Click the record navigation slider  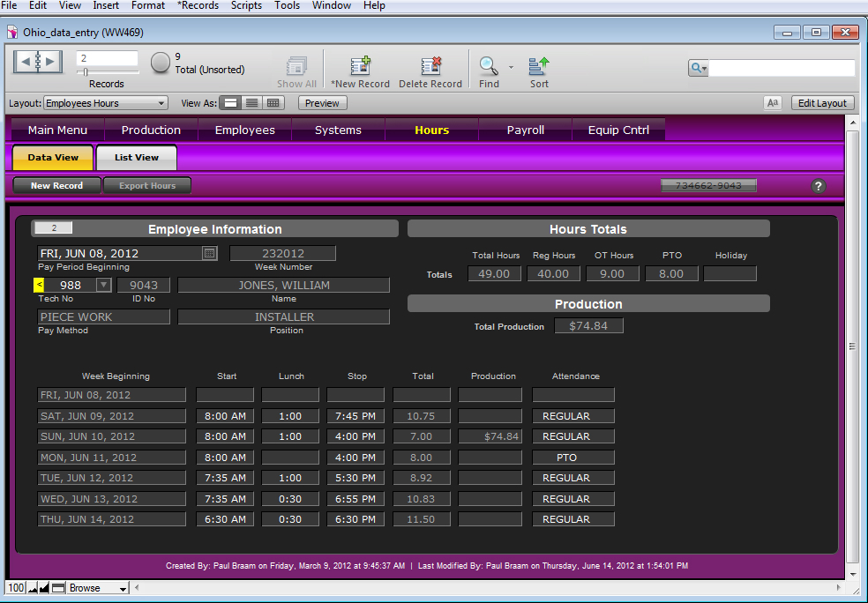pyautogui.click(x=86, y=72)
